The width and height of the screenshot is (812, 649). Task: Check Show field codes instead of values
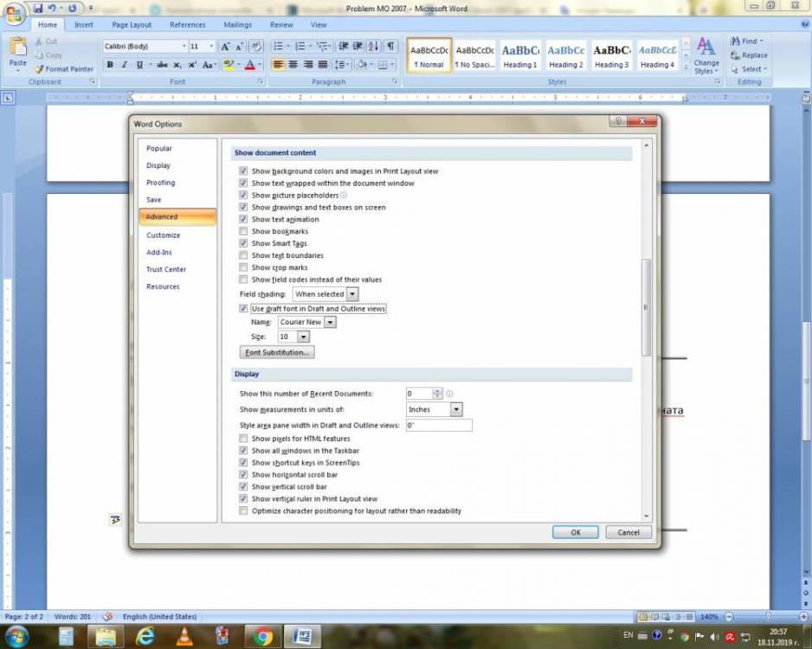pyautogui.click(x=243, y=280)
